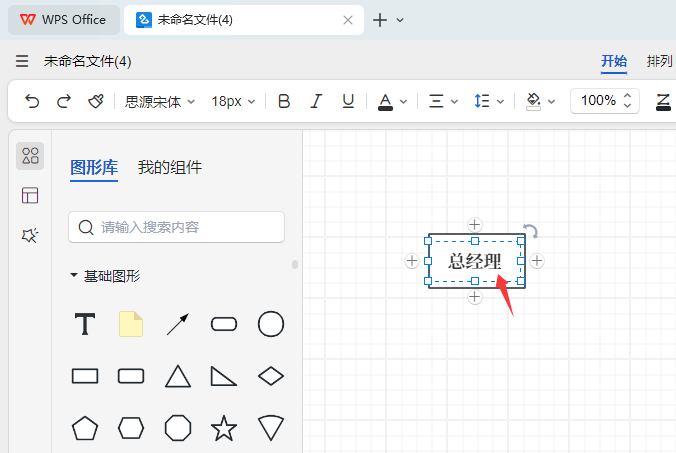Click the Redo arrow icon
Viewport: 676px width, 453px height.
[64, 101]
